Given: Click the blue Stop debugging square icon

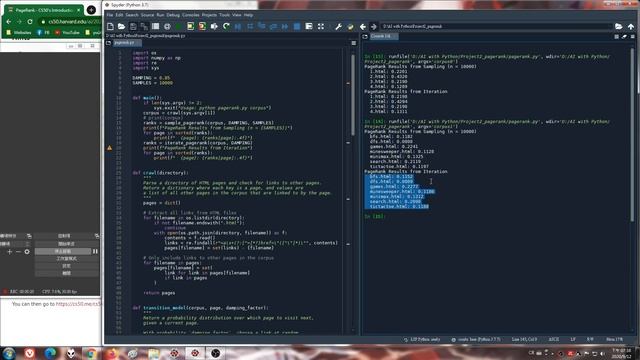Looking at the screenshot, I should 297,27.
